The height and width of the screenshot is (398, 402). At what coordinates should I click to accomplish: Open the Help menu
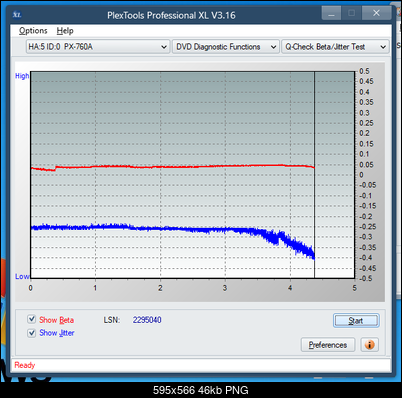(65, 31)
